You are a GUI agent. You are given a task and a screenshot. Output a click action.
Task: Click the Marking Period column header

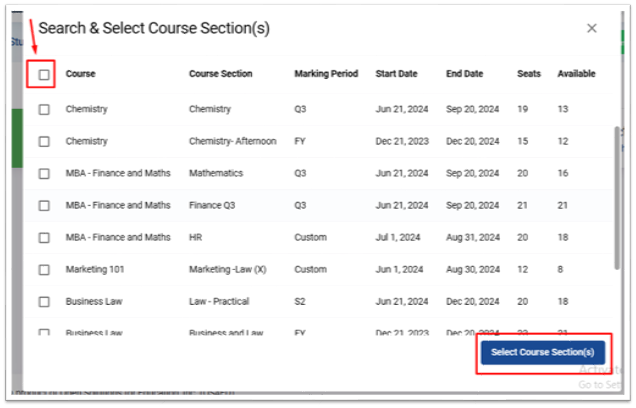click(x=326, y=74)
